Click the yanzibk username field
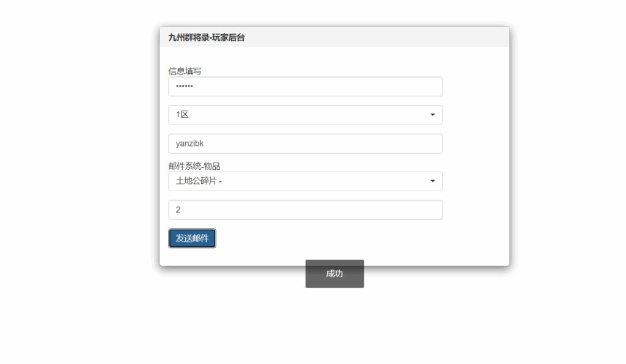Screen dimensions: 626x364 (x=305, y=144)
